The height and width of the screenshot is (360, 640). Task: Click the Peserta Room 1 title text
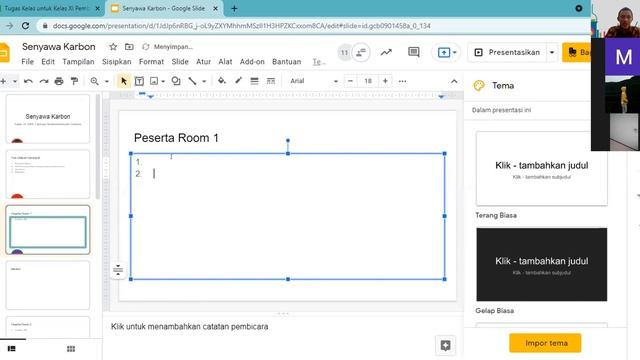(x=176, y=138)
